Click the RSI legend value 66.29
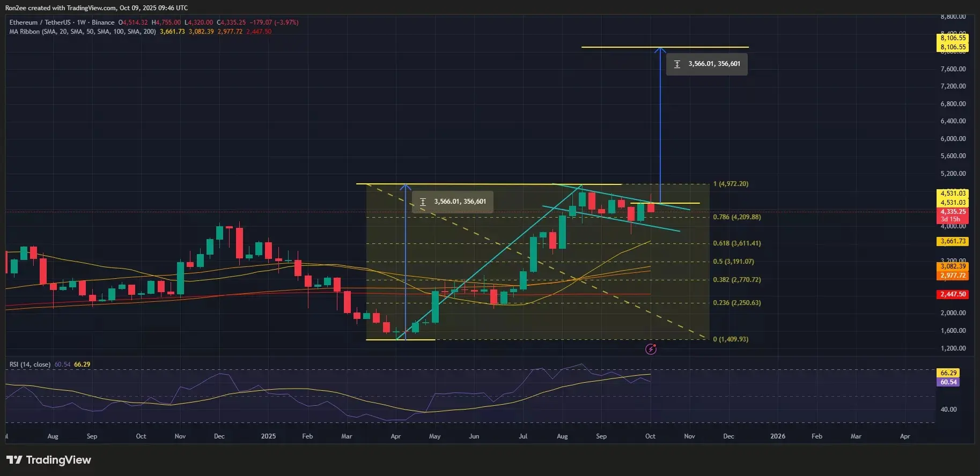The image size is (980, 476). 82,365
